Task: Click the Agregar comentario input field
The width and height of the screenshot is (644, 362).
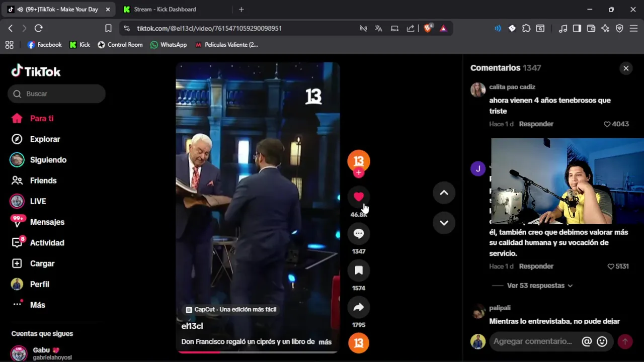Action: tap(533, 341)
